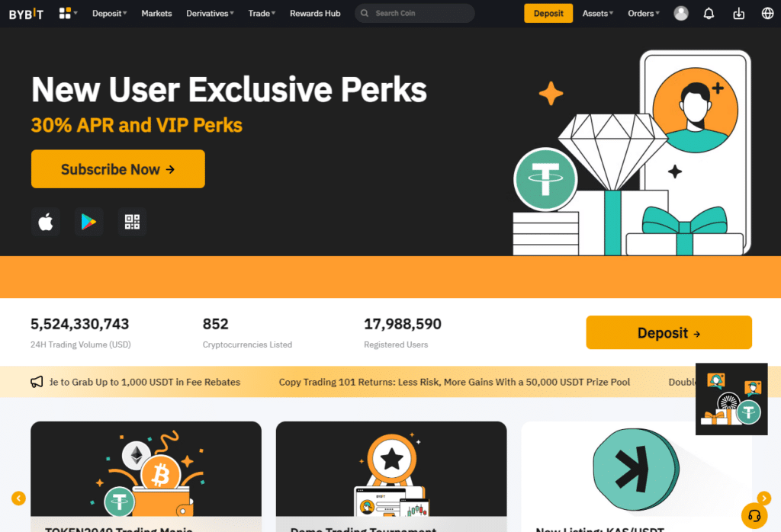This screenshot has width=781, height=532.
Task: Expand the Deposit dropdown in navigation
Action: click(110, 14)
